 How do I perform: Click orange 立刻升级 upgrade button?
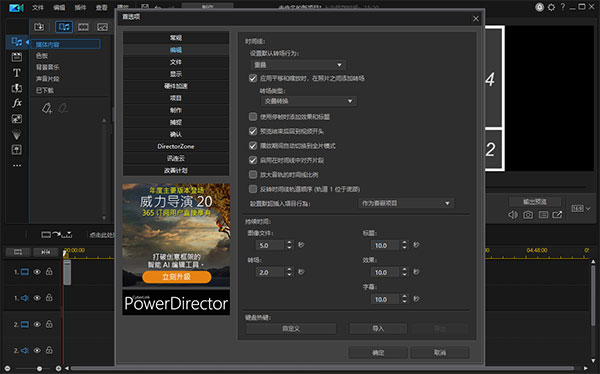click(176, 276)
